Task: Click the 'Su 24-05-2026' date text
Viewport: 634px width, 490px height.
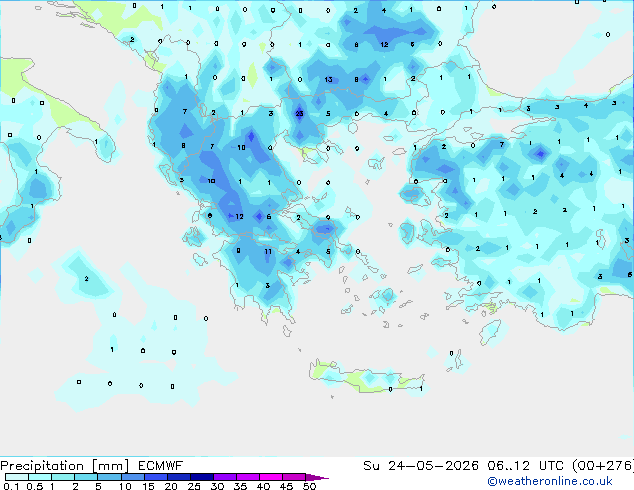Action: (x=421, y=466)
